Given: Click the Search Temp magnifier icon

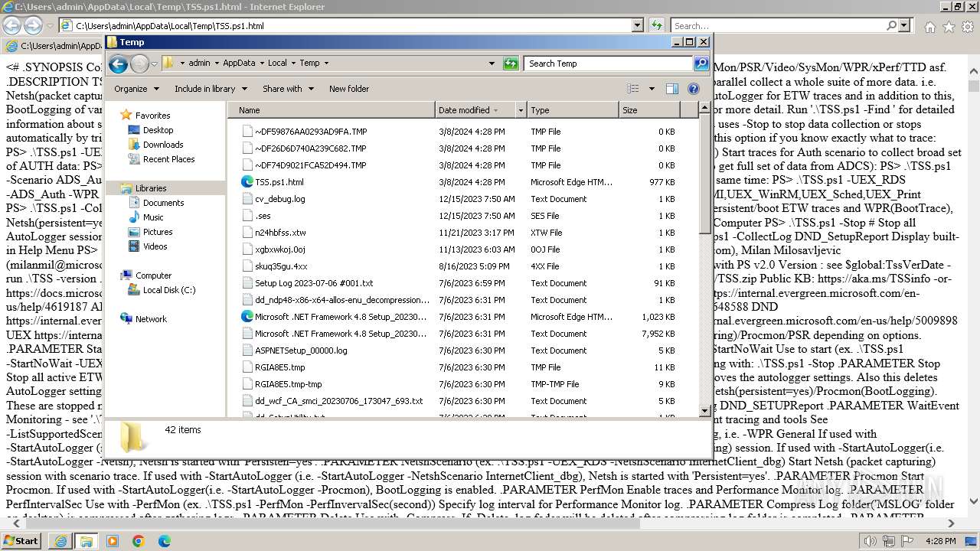Looking at the screenshot, I should point(701,64).
